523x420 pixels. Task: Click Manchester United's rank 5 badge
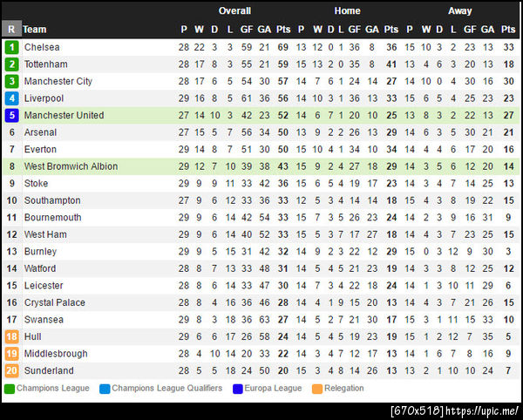tap(11, 115)
